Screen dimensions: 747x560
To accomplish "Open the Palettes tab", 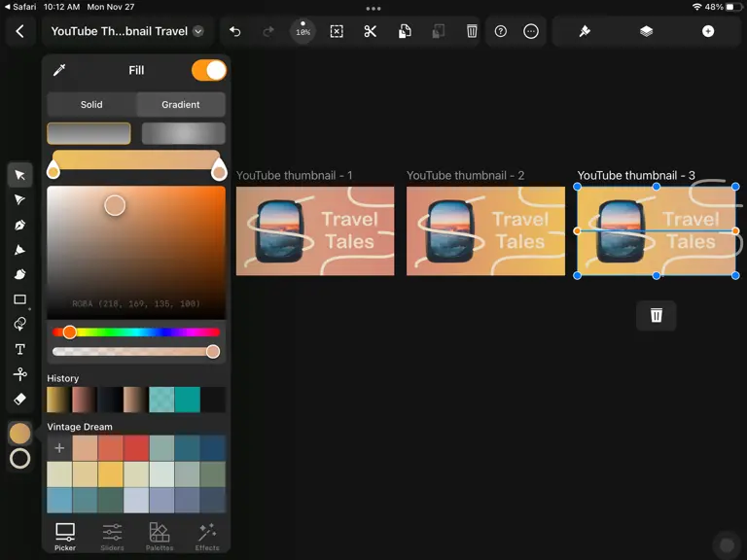I will 160,537.
